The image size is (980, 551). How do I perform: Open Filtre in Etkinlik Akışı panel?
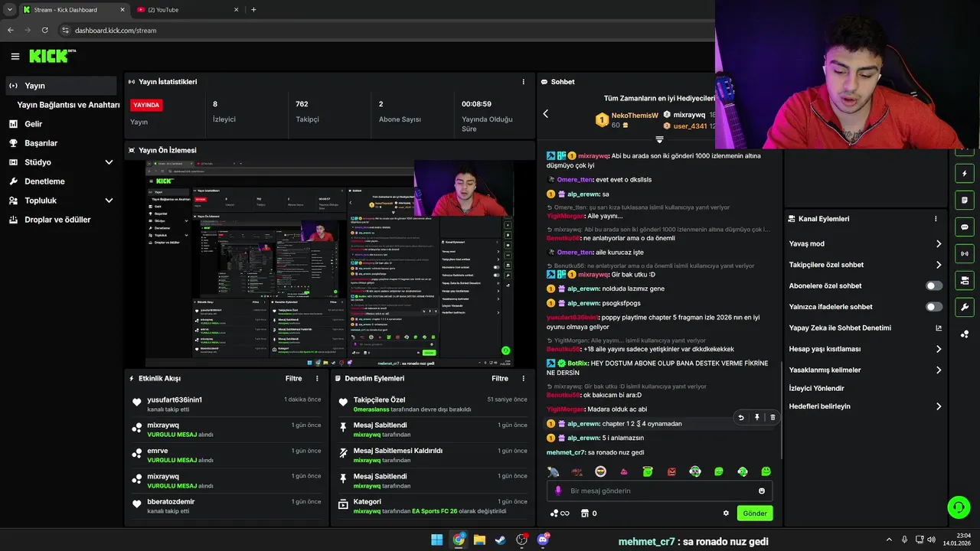(x=293, y=378)
